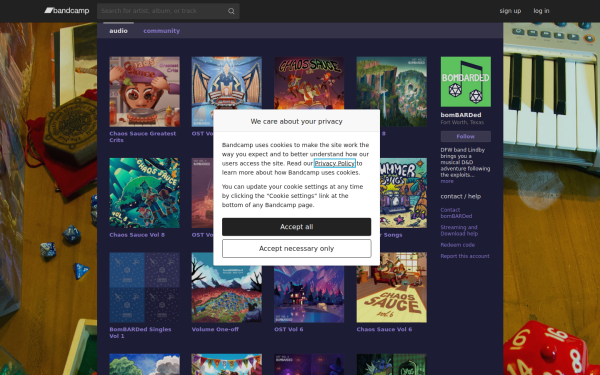Open the organ-themed OST album cover
The width and height of the screenshot is (600, 375).
pos(227,83)
